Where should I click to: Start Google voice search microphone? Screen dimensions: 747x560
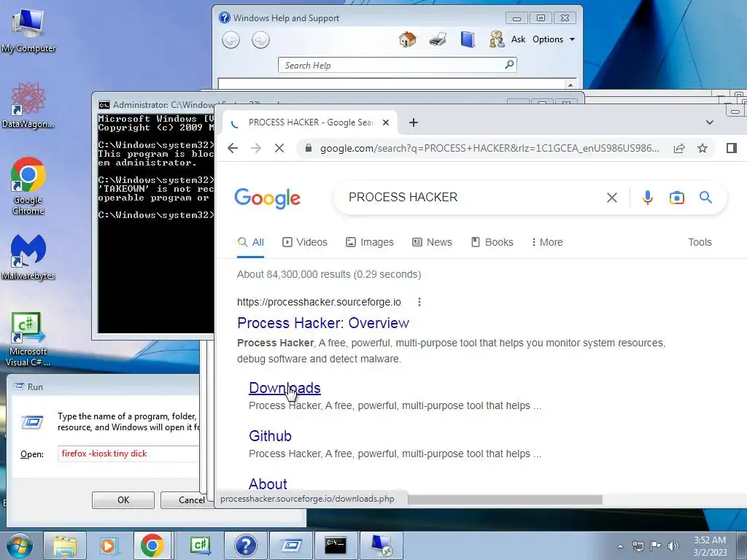[x=648, y=197]
